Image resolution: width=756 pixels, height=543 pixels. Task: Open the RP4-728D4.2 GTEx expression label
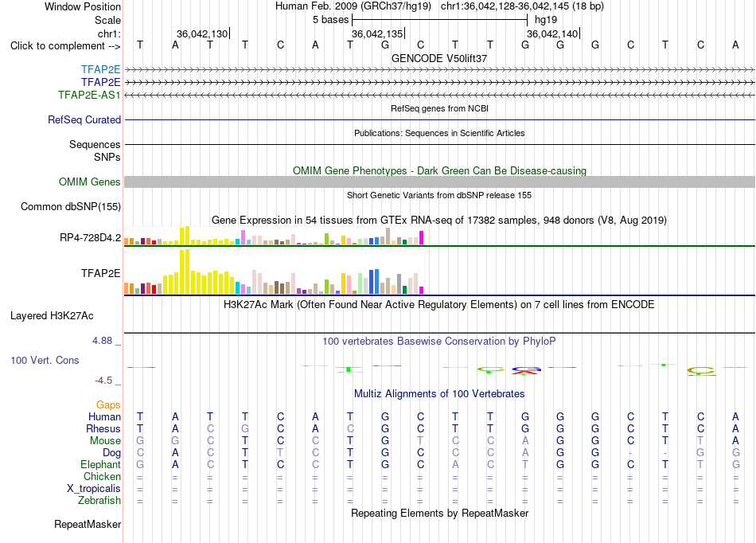pos(91,237)
